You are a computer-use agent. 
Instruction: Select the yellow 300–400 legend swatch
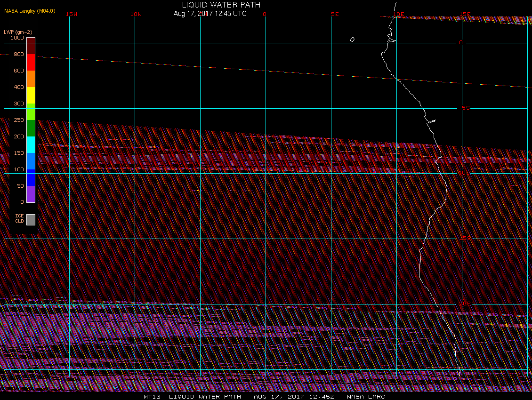coord(31,96)
